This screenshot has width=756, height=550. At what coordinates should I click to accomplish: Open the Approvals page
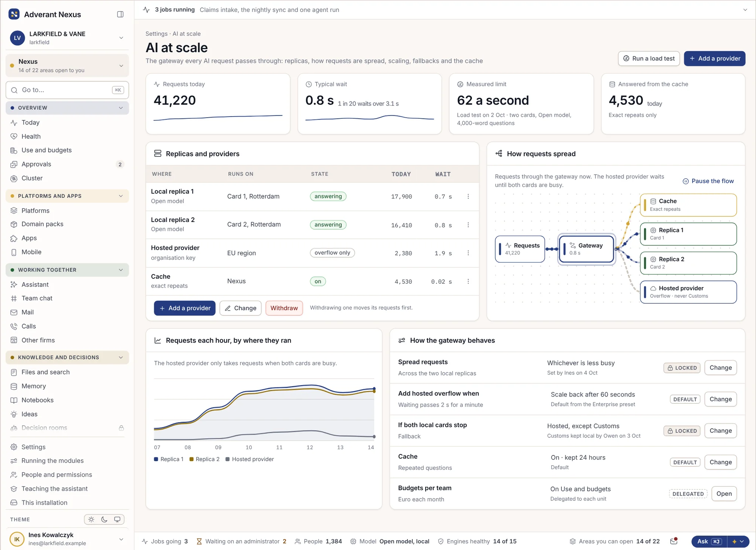point(67,164)
